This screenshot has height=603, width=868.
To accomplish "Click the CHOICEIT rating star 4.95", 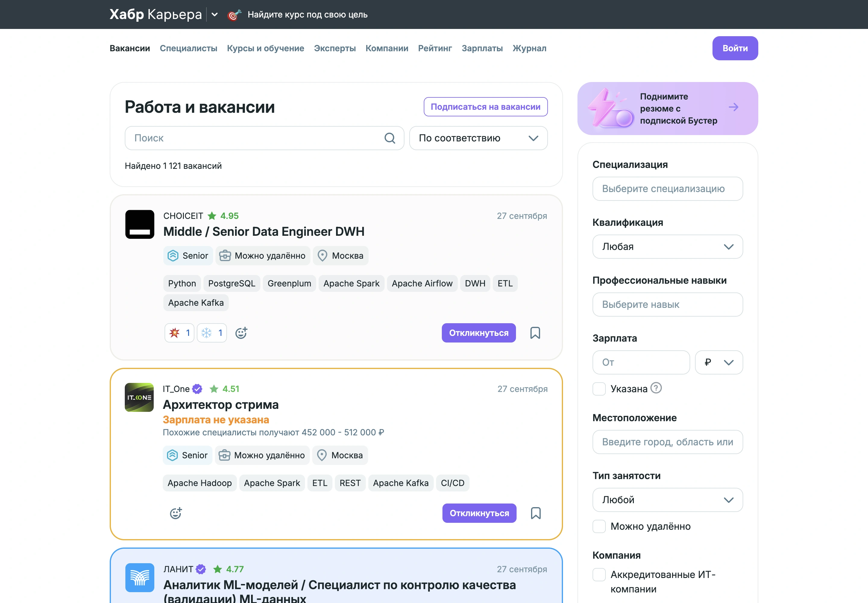I will pyautogui.click(x=212, y=216).
